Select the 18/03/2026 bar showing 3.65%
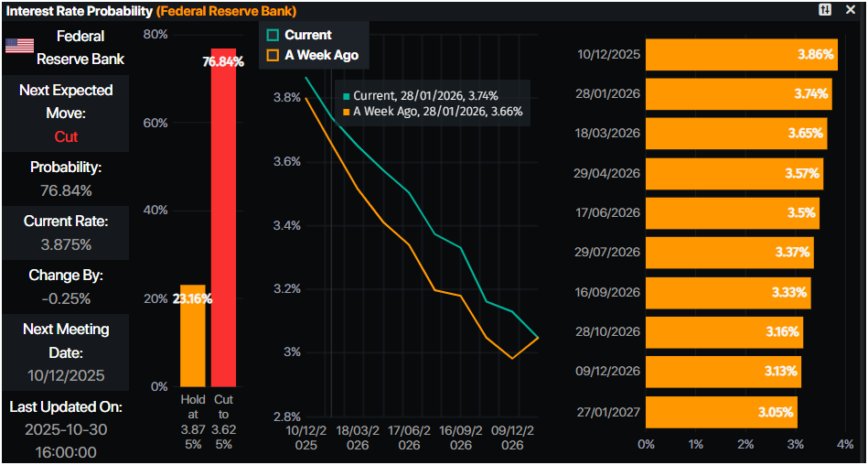 (x=735, y=133)
